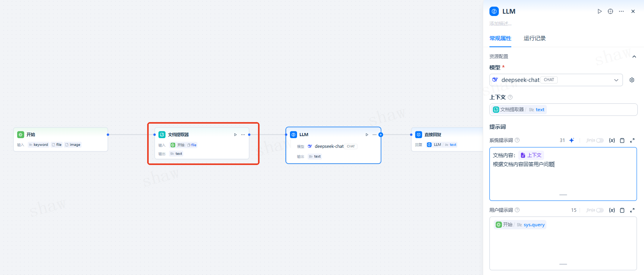Run the LLM node from the panel header
Image resolution: width=644 pixels, height=275 pixels.
pyautogui.click(x=600, y=11)
